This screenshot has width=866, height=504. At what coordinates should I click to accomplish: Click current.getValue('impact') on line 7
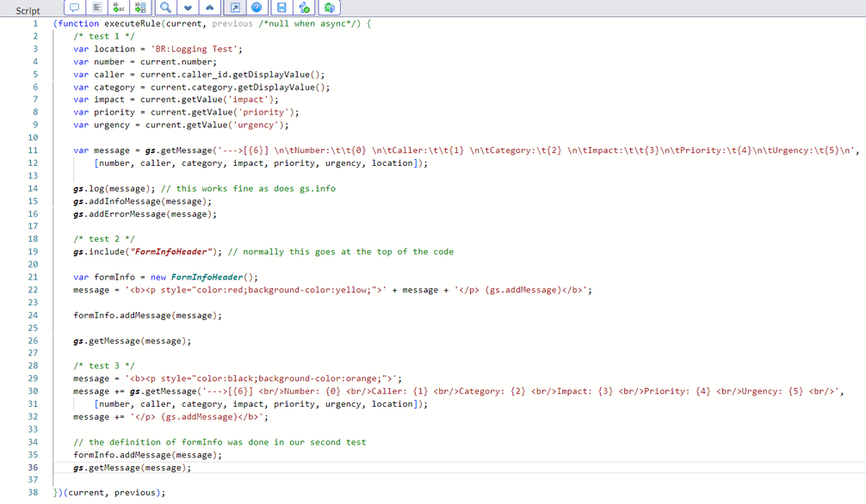[x=209, y=100]
